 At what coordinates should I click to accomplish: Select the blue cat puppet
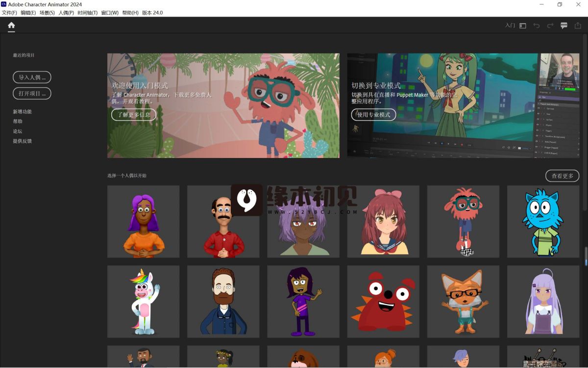[x=543, y=222]
